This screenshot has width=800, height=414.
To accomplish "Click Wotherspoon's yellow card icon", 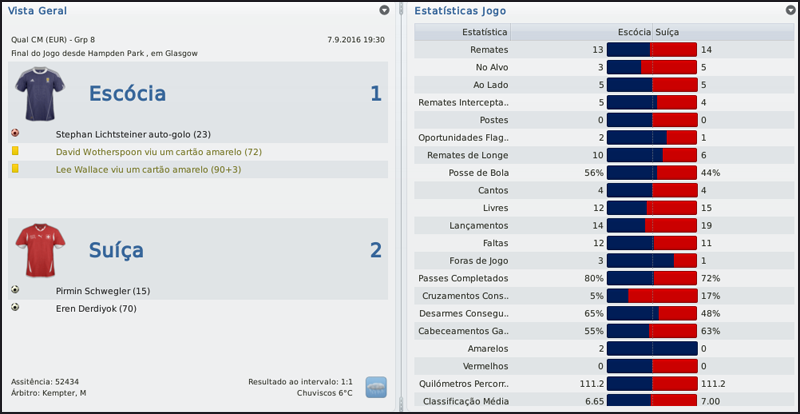I will tap(15, 151).
